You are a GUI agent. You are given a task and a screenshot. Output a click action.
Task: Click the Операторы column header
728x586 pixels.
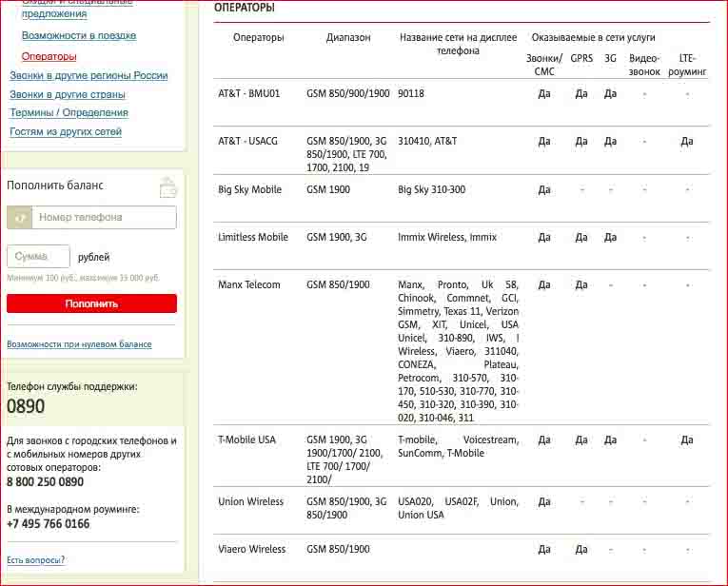pos(259,37)
